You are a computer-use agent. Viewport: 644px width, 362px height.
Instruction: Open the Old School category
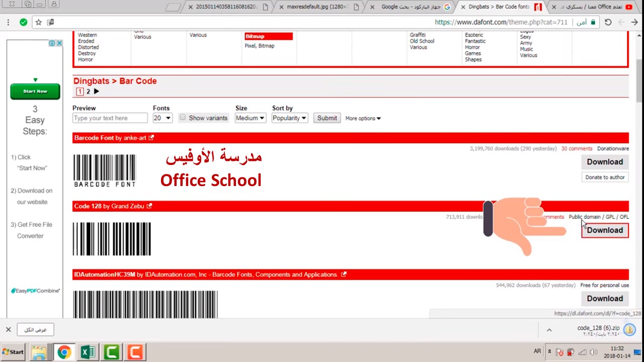422,41
